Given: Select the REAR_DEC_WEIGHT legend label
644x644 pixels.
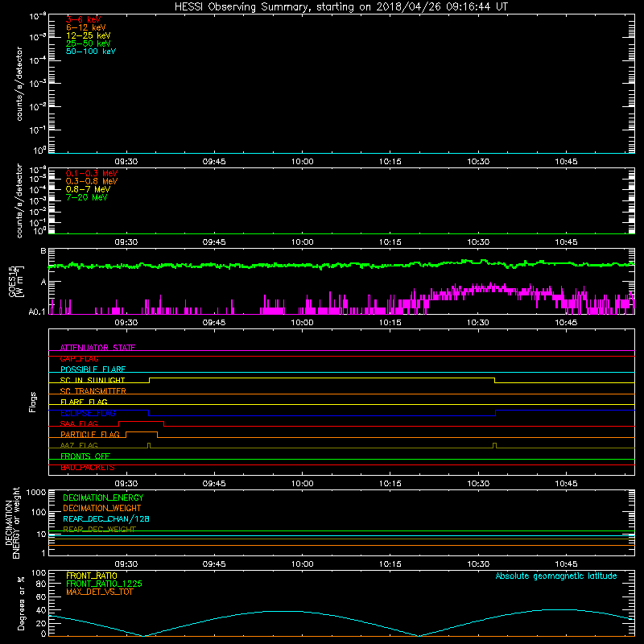Looking at the screenshot, I should tap(99, 530).
